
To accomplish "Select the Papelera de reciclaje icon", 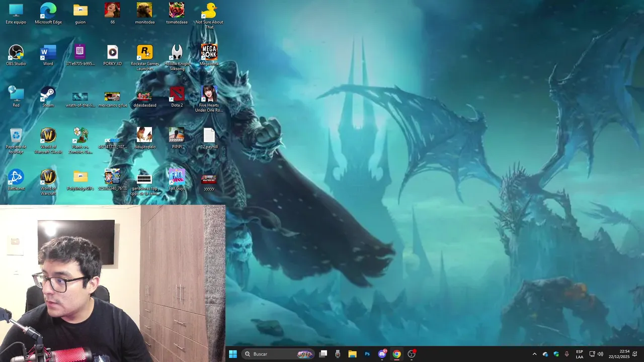I will (x=16, y=141).
